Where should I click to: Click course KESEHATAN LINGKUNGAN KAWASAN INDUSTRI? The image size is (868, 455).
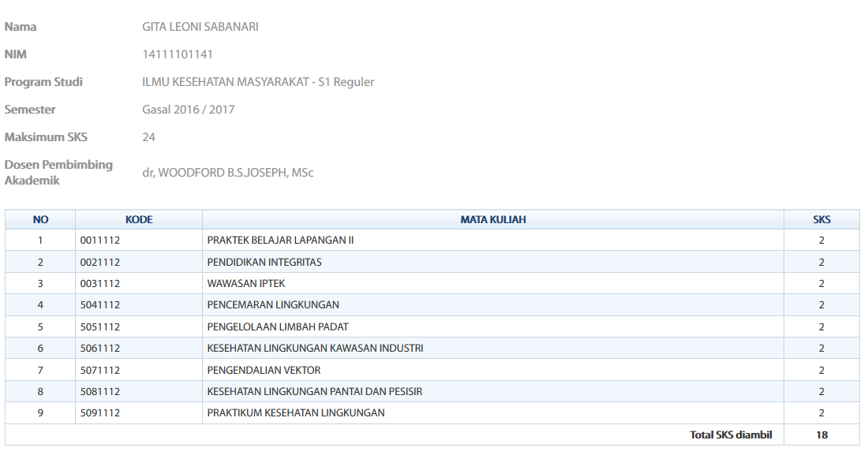315,349
